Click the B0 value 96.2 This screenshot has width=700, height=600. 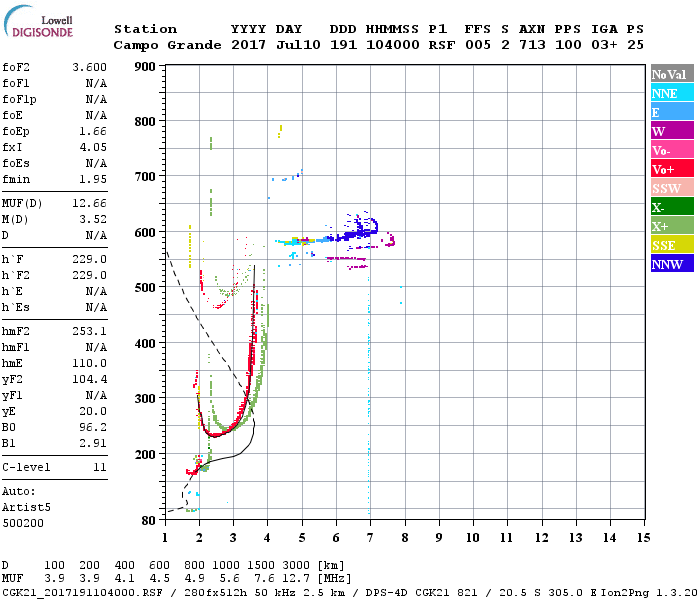(93, 427)
